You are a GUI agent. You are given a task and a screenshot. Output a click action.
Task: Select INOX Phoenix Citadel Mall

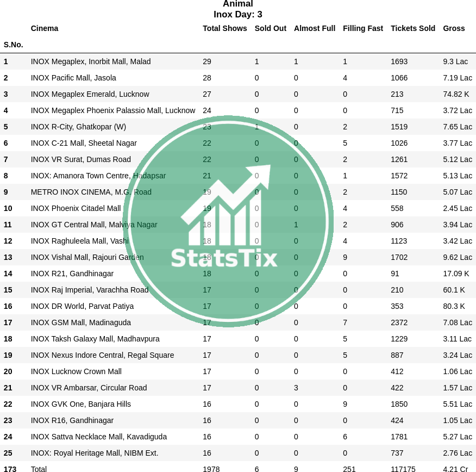coord(76,208)
